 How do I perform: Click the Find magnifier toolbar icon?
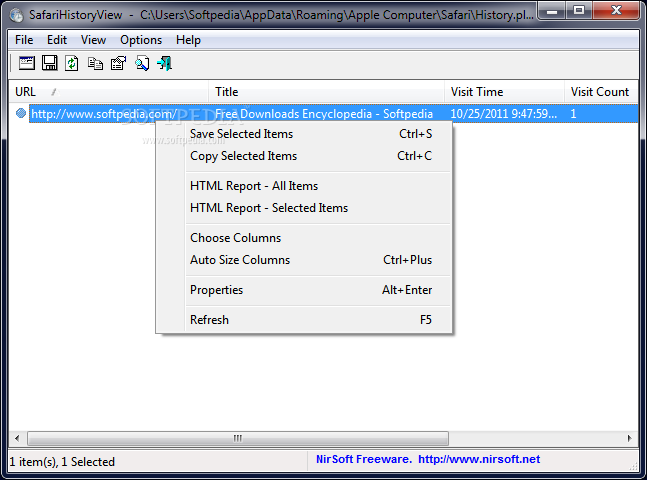tap(142, 63)
